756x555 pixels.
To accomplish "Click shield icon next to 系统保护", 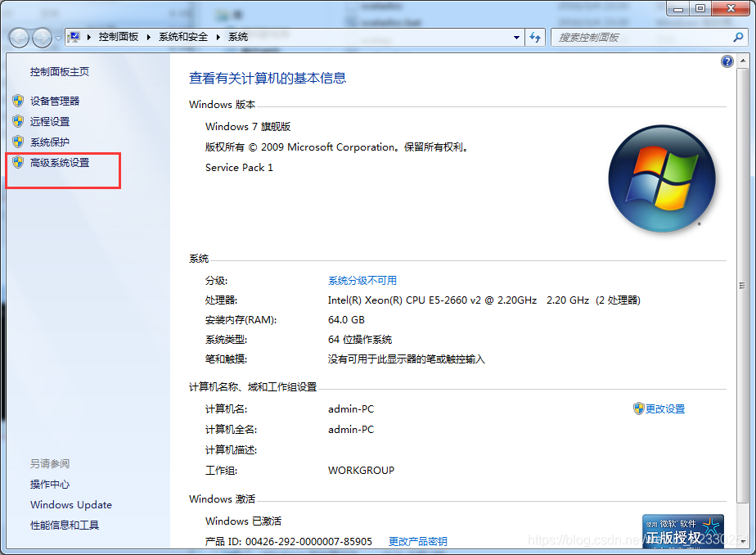I will (18, 142).
